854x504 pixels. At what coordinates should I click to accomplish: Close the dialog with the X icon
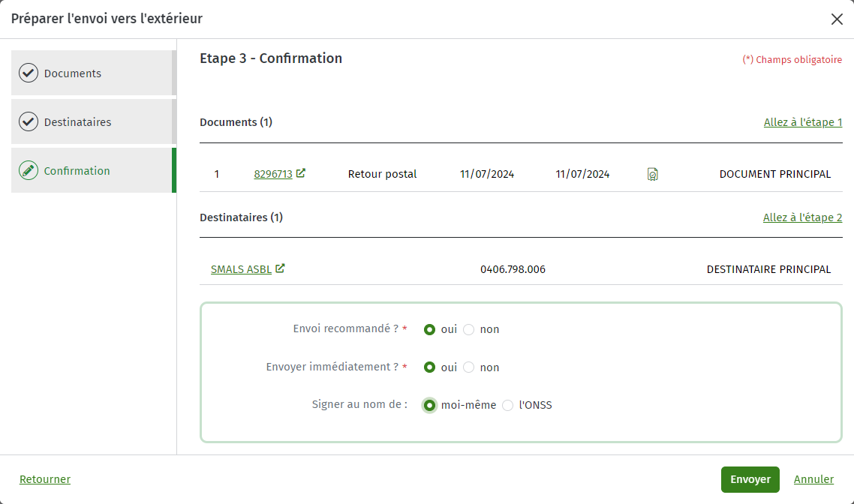837,19
